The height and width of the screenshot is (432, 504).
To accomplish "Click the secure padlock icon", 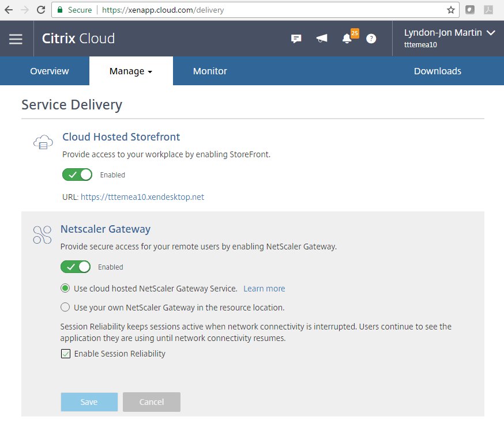I will pos(60,10).
